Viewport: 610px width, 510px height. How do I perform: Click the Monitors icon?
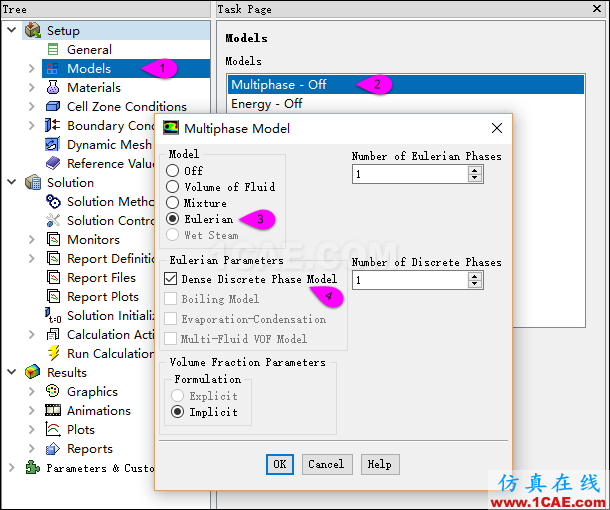53,239
